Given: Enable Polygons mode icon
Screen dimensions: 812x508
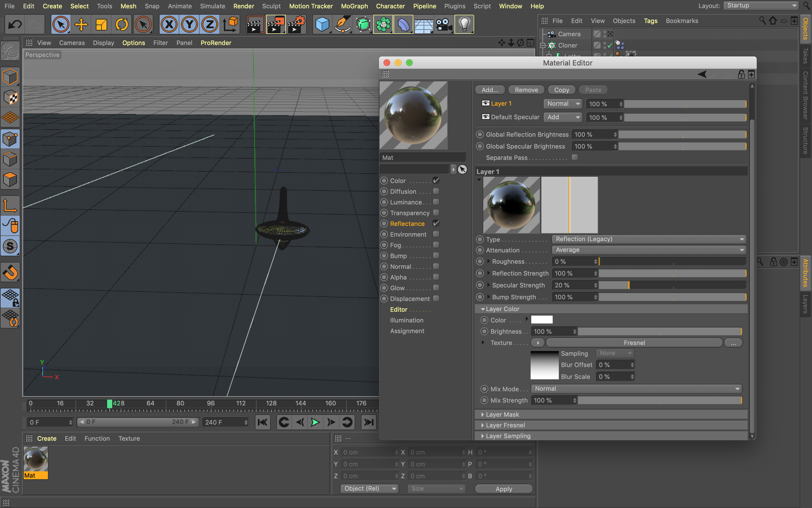Looking at the screenshot, I should (x=10, y=179).
